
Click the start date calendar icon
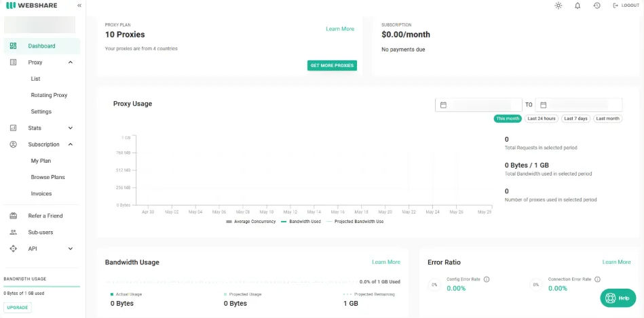point(443,105)
